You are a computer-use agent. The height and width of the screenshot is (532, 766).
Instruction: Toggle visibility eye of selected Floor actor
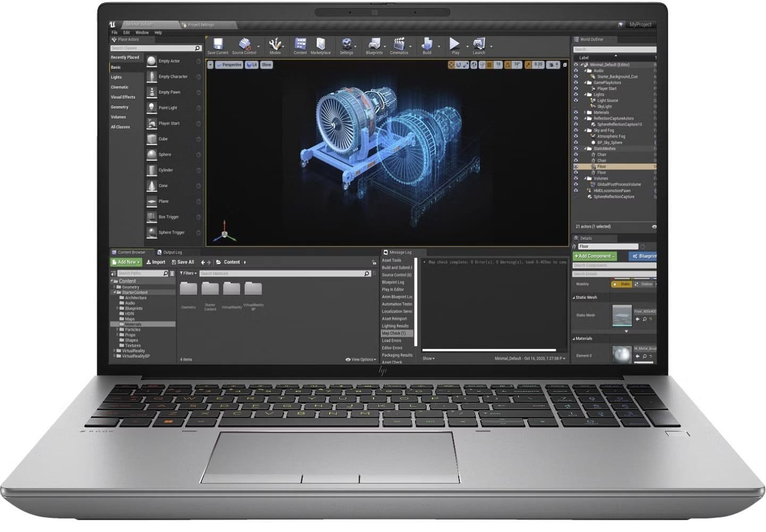[576, 167]
